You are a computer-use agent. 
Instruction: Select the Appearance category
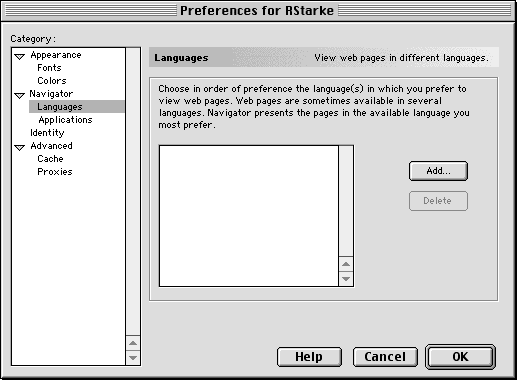tap(56, 55)
